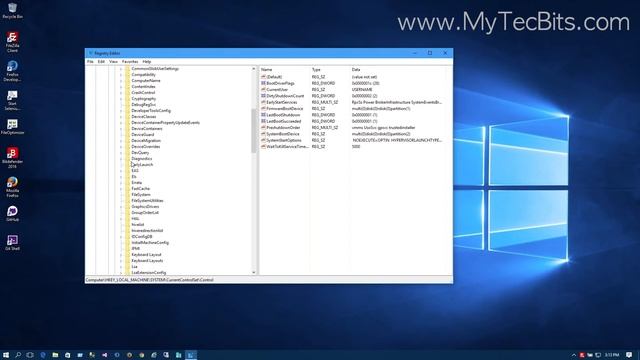
Task: Select the ComputerName key
Action: click(146, 81)
